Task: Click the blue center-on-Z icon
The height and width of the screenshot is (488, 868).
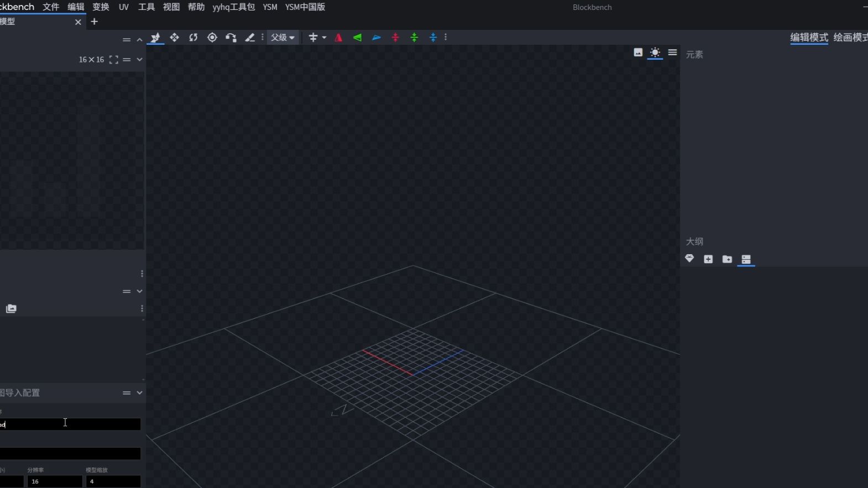Action: tap(433, 38)
